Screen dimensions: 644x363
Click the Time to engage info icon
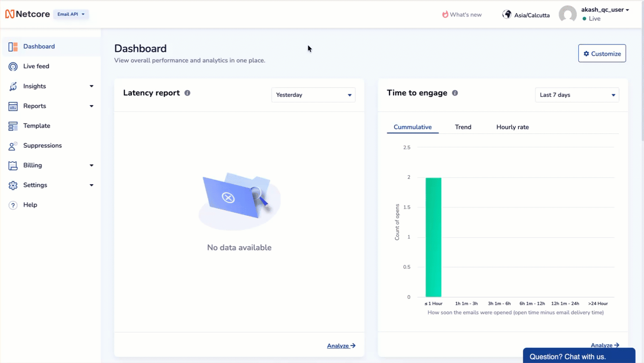(455, 93)
